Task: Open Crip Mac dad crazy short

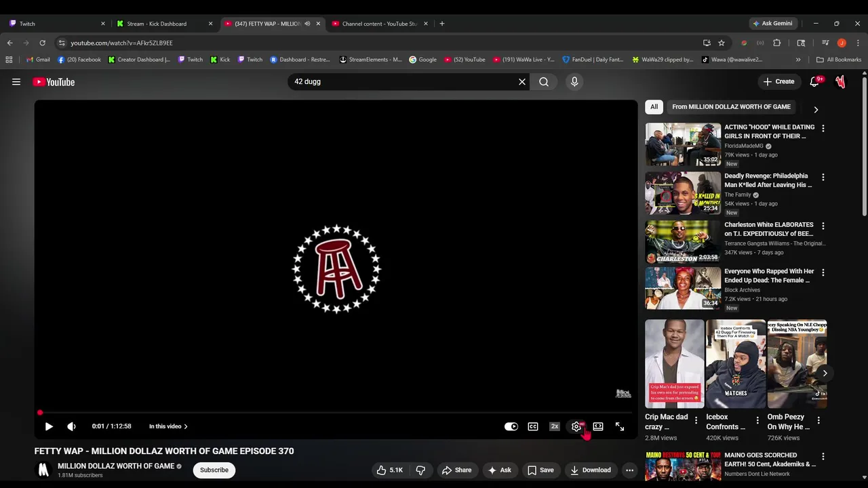Action: 675,364
